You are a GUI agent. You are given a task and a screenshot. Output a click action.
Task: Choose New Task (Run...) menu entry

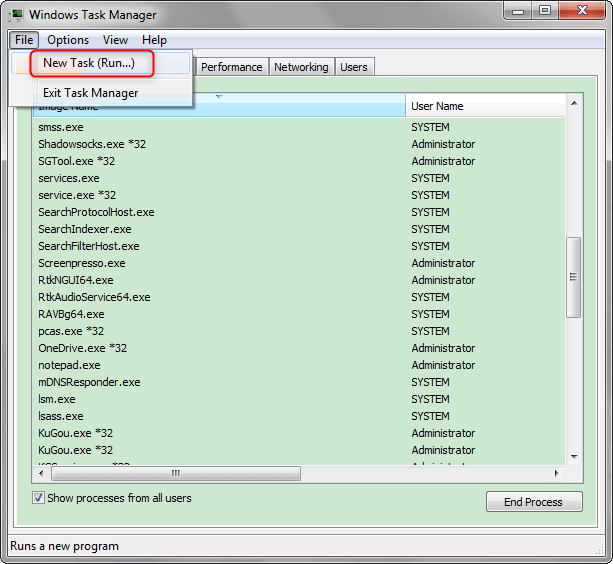pyautogui.click(x=100, y=63)
